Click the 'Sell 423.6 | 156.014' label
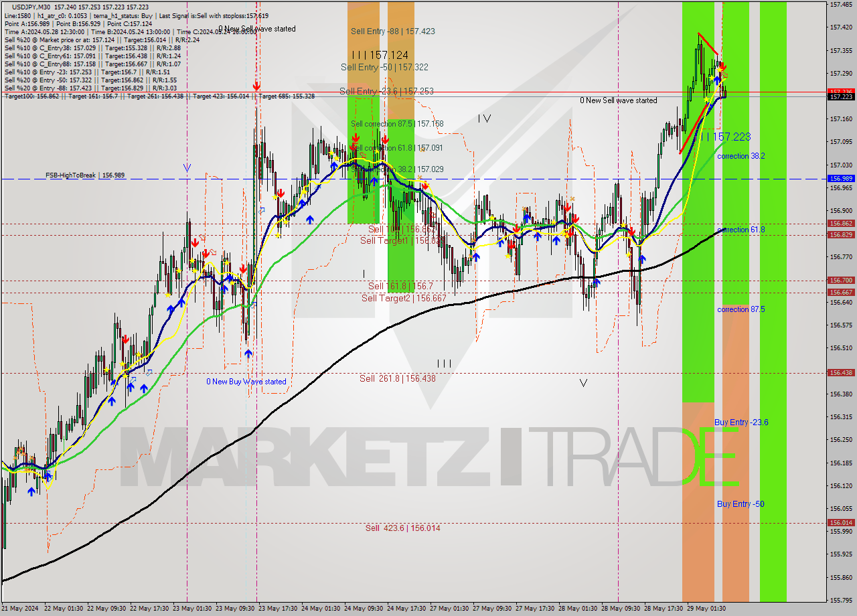Screen dimensions: 857x616 403,528
